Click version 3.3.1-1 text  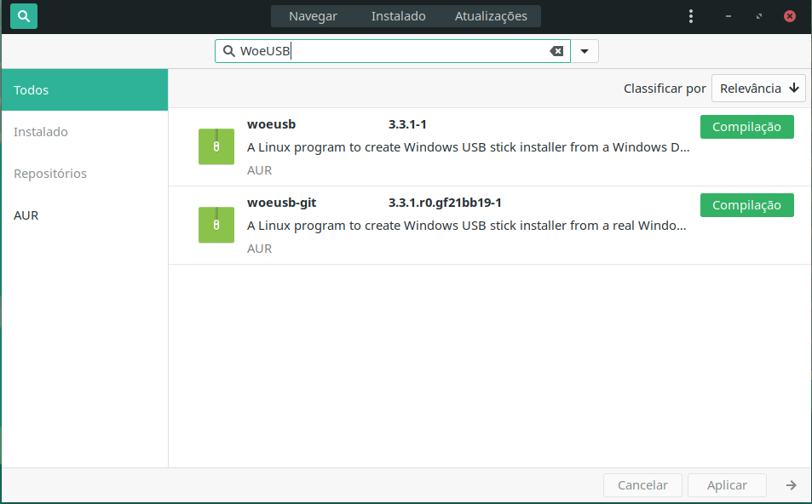pyautogui.click(x=407, y=124)
